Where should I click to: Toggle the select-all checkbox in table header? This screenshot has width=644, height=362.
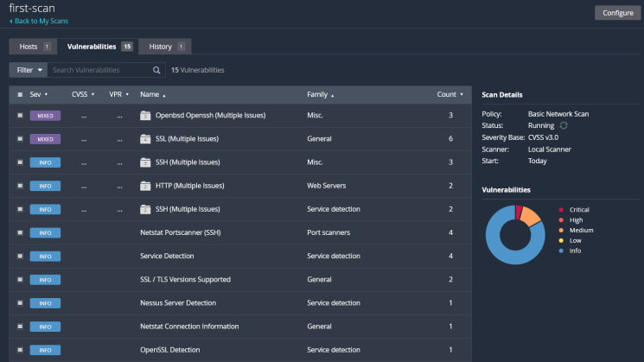[20, 94]
